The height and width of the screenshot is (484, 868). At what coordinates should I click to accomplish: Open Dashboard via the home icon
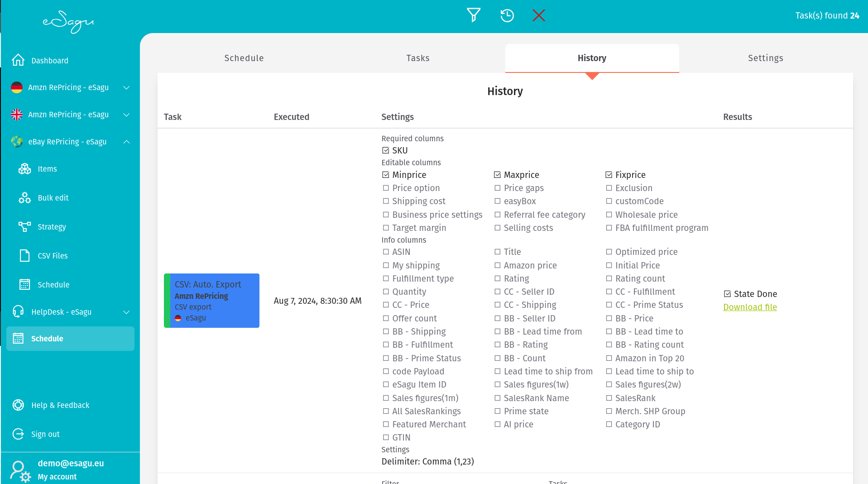point(18,60)
